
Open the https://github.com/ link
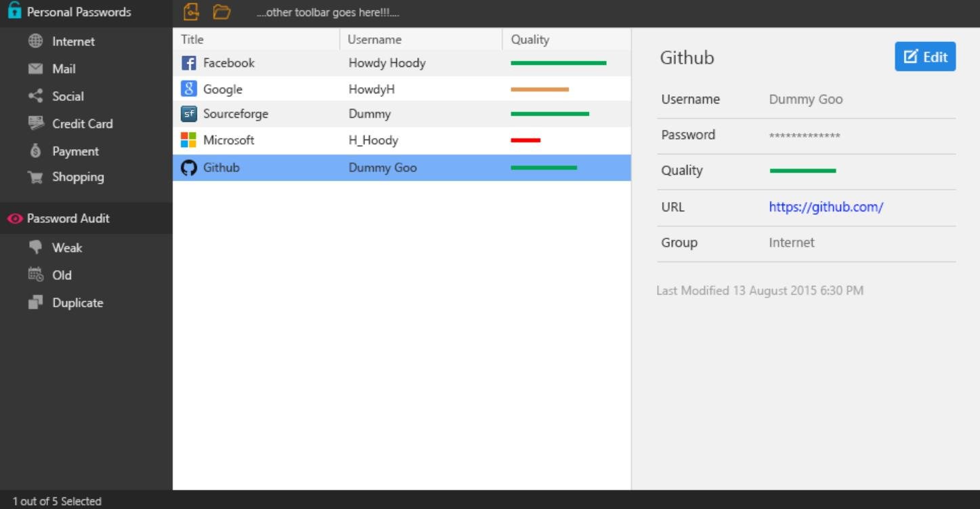pos(826,207)
